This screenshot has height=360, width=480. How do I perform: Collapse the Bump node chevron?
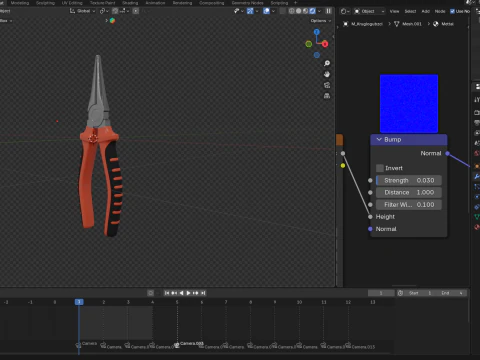click(379, 139)
